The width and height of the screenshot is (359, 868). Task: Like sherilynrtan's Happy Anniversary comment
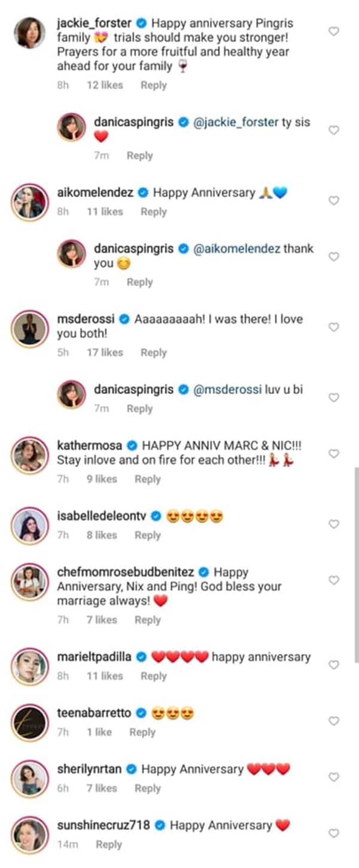click(x=333, y=777)
